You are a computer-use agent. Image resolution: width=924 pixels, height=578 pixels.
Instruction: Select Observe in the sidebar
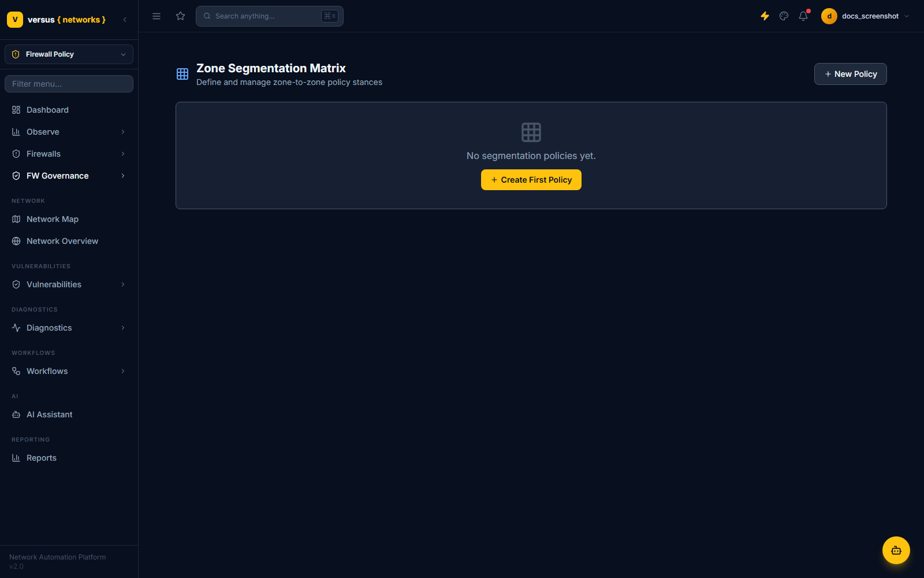coord(69,132)
